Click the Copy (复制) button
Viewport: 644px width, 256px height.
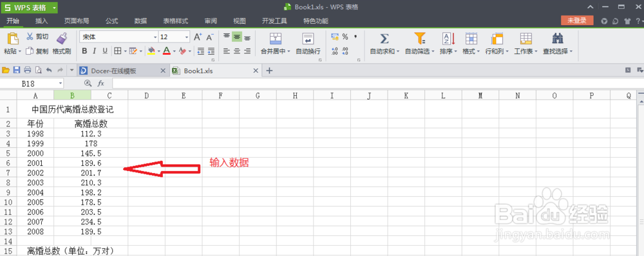pos(37,51)
